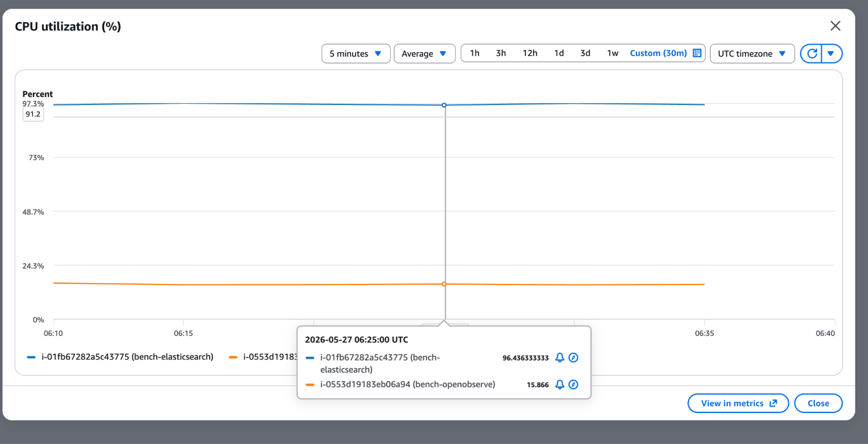Screen dimensions: 868x444
Task: Click the 48.7% y-axis label
Action: click(33, 212)
